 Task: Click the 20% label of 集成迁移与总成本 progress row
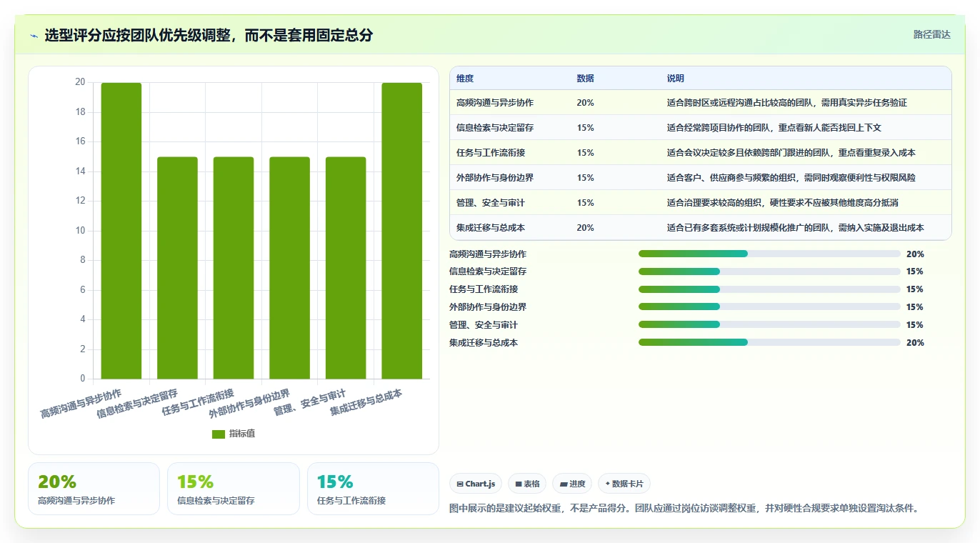(915, 343)
